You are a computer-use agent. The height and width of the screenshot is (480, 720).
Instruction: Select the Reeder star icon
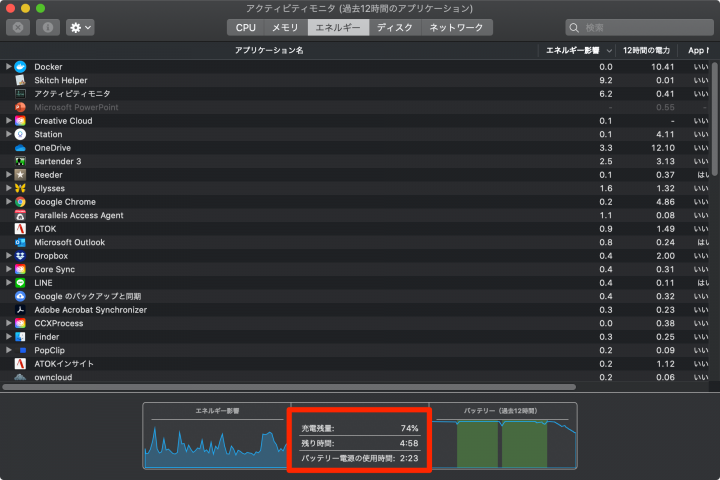tap(20, 175)
